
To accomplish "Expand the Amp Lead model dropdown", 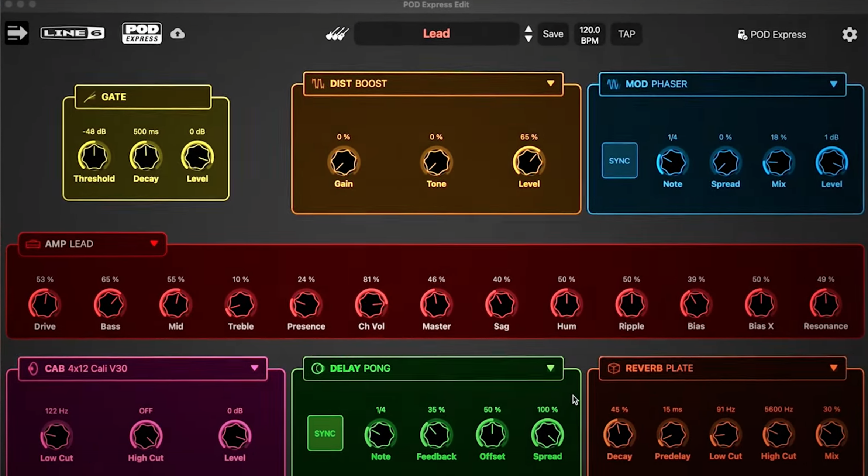I will tap(154, 244).
